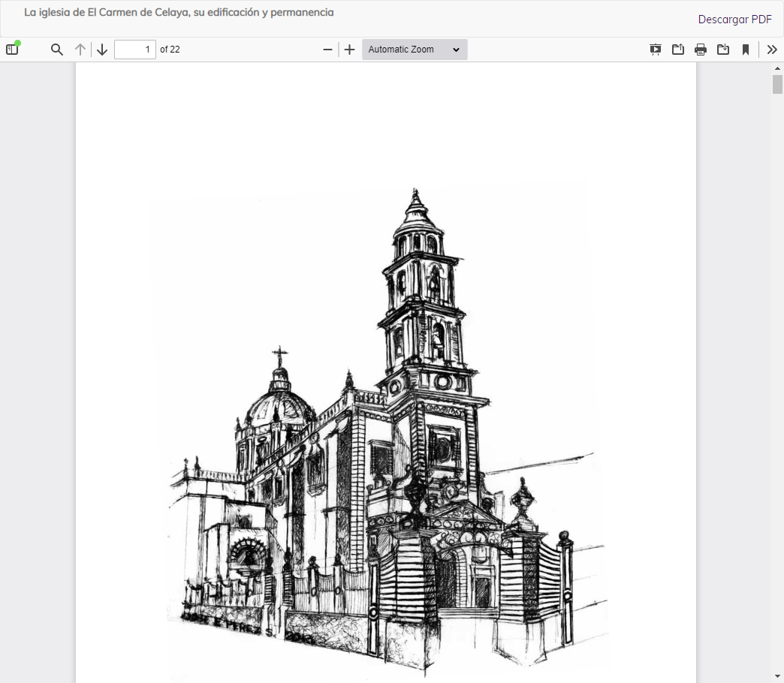Open the find in document search

pyautogui.click(x=57, y=50)
